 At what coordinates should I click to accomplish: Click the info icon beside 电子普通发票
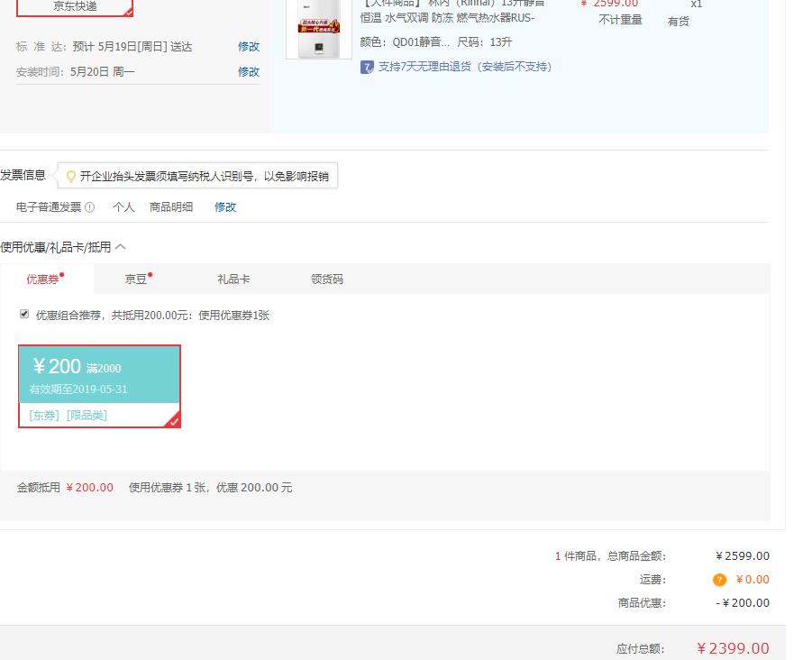[x=89, y=207]
